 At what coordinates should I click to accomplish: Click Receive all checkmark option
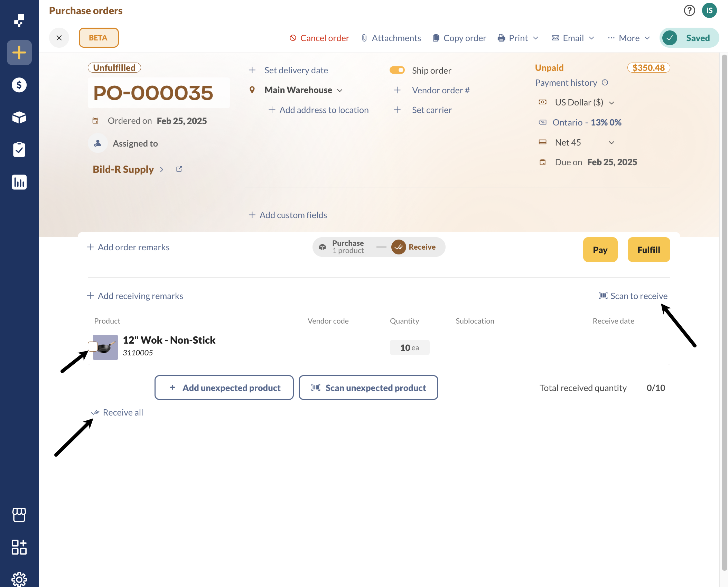(x=117, y=412)
